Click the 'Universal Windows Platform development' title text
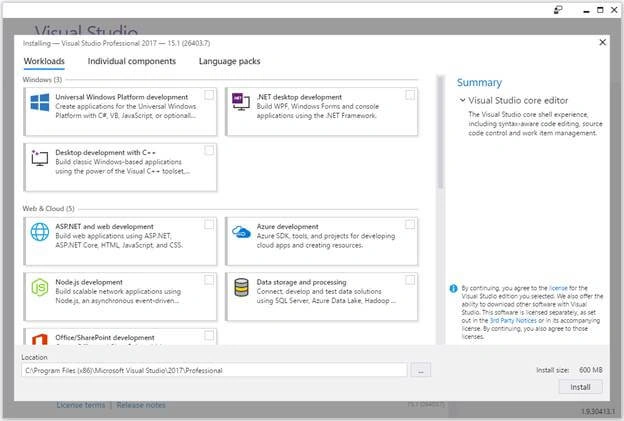Image resolution: width=624 pixels, height=421 pixels. tap(121, 97)
